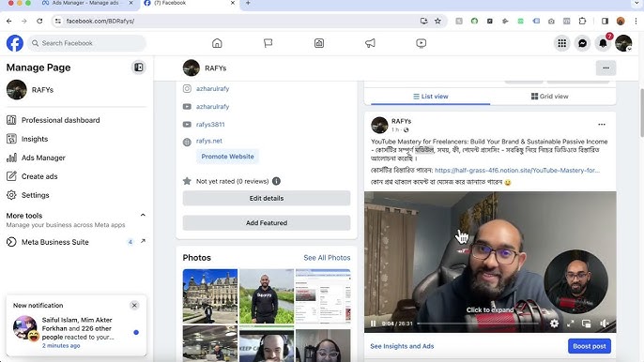The image size is (644, 362).
Task: Open Settings in sidebar
Action: pyautogui.click(x=76, y=195)
